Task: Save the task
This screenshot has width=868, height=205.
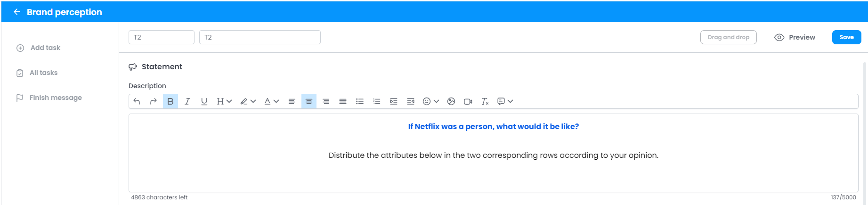Action: [847, 37]
